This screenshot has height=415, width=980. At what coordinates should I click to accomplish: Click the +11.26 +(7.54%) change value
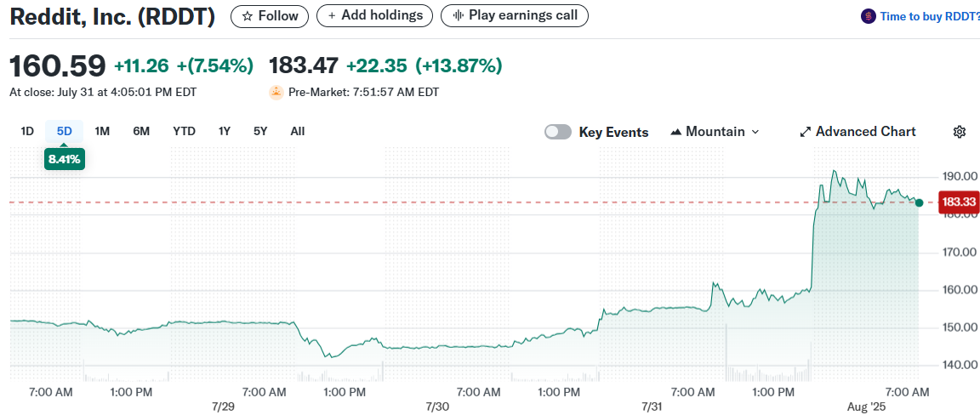184,65
